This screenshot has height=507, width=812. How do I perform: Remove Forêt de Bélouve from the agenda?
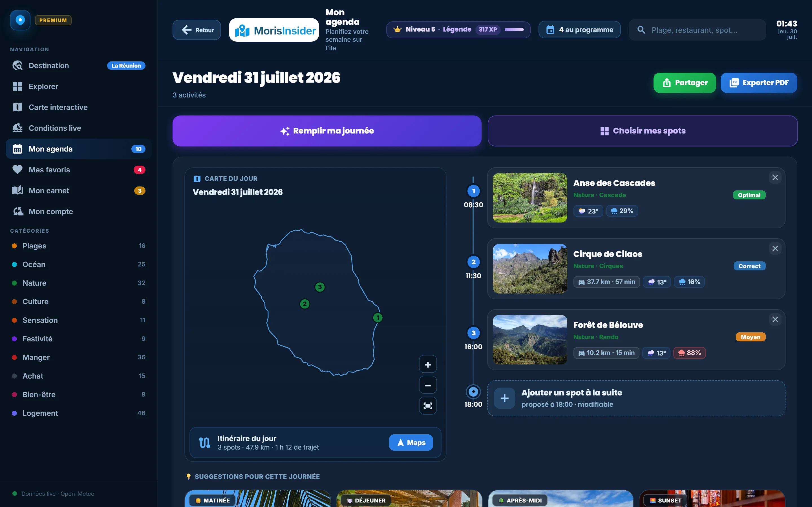pyautogui.click(x=775, y=320)
